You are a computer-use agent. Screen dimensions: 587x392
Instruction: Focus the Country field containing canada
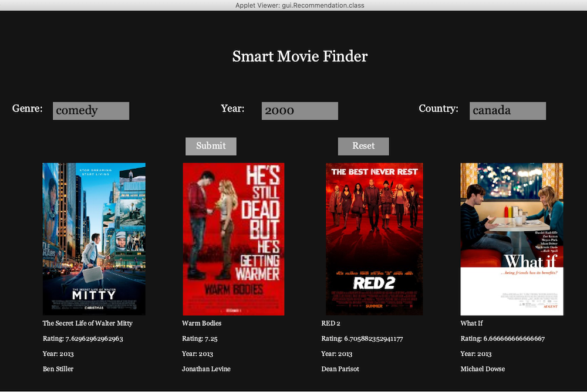(x=507, y=111)
